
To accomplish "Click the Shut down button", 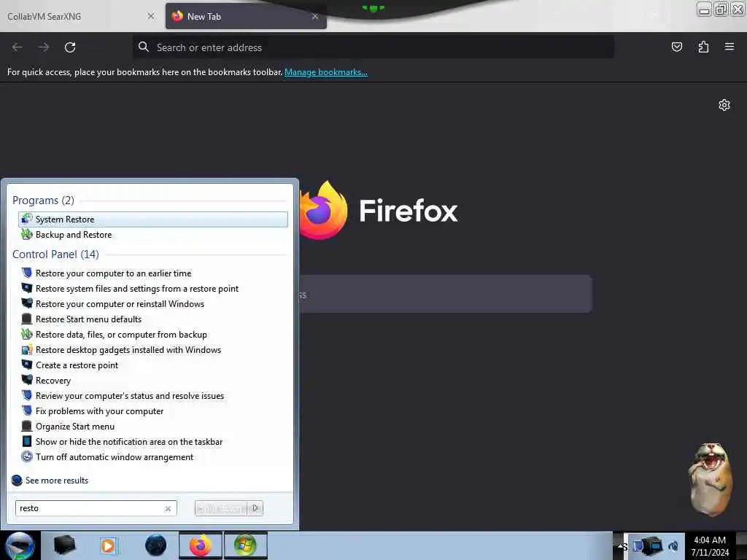I will click(x=221, y=508).
